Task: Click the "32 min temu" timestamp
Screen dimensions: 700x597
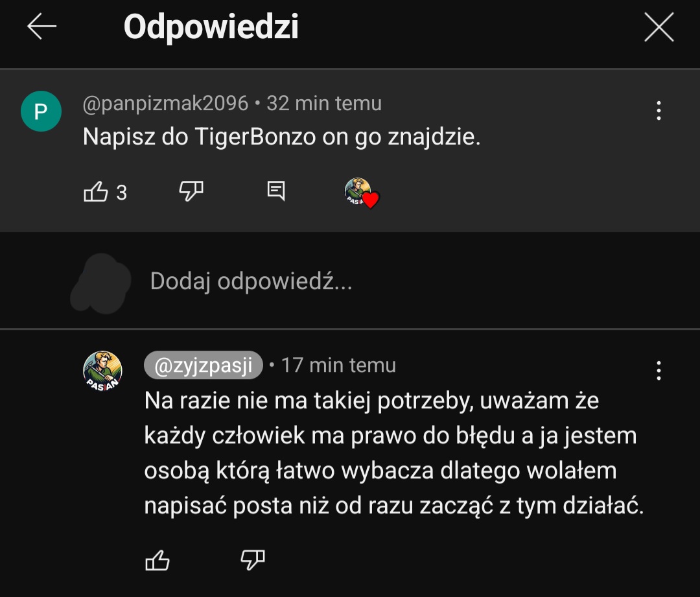Action: tap(324, 103)
